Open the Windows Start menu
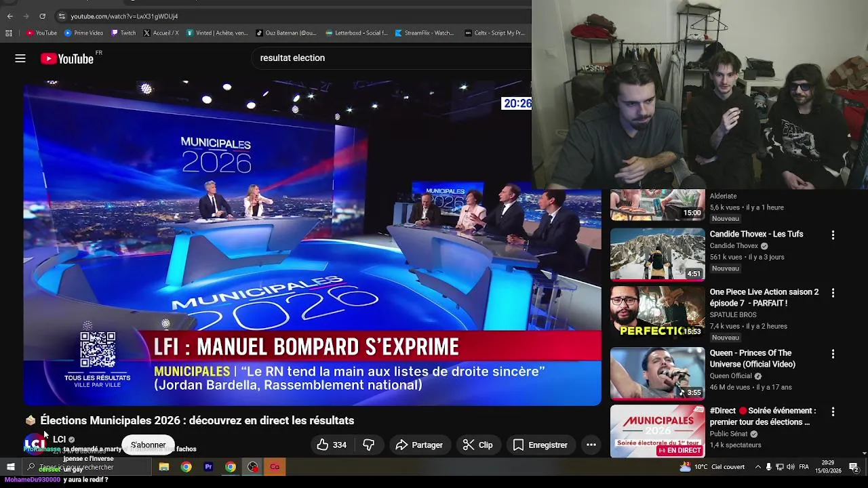 tap(10, 467)
